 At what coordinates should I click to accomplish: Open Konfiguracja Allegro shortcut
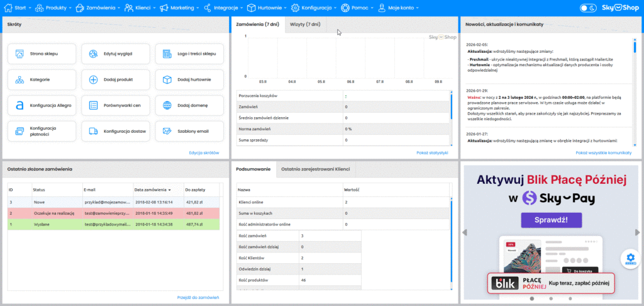click(x=42, y=105)
